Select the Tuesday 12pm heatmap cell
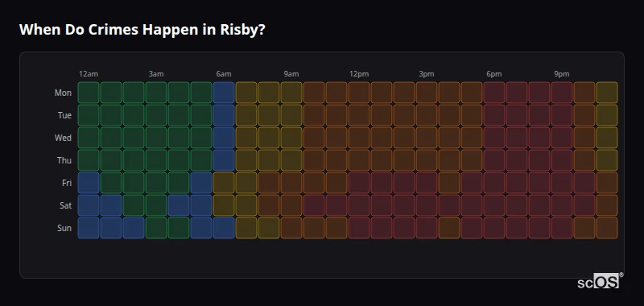This screenshot has height=306, width=644. pyautogui.click(x=359, y=115)
